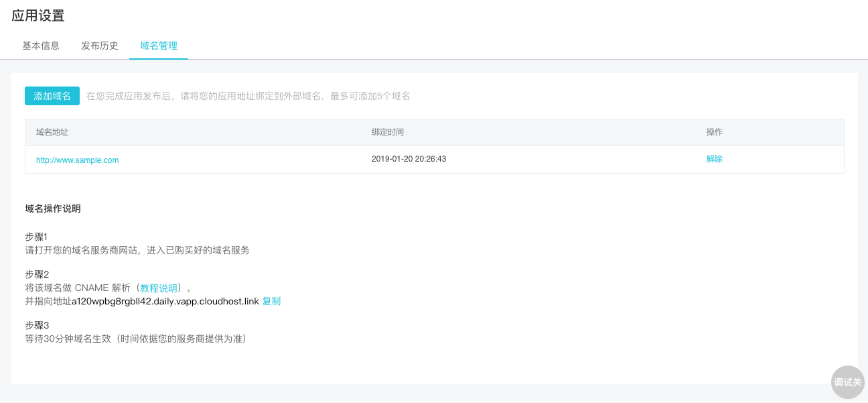
Task: Click the hint text about adding 5个域名
Action: (x=248, y=96)
